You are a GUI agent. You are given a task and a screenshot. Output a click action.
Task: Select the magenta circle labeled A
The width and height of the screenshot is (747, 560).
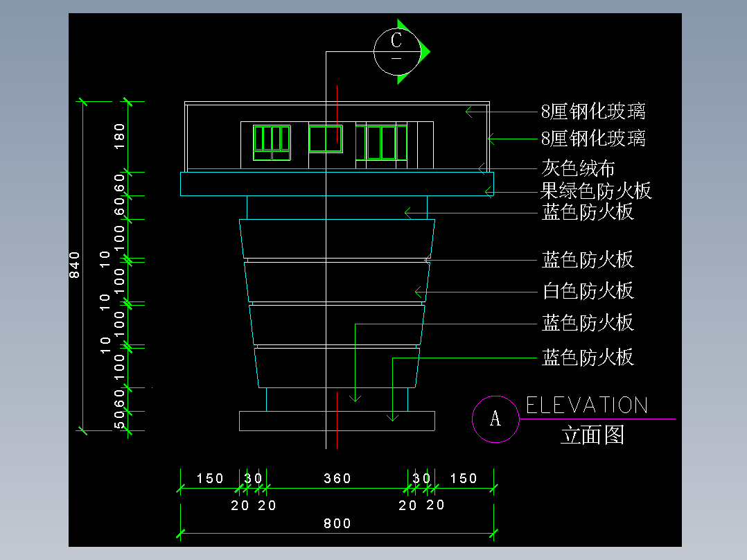(495, 419)
